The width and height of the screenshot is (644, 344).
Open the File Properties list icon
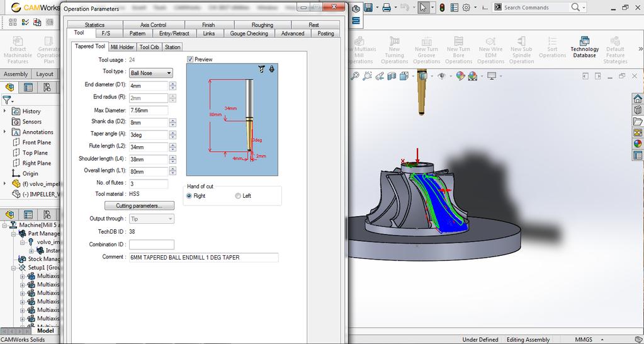454,8
